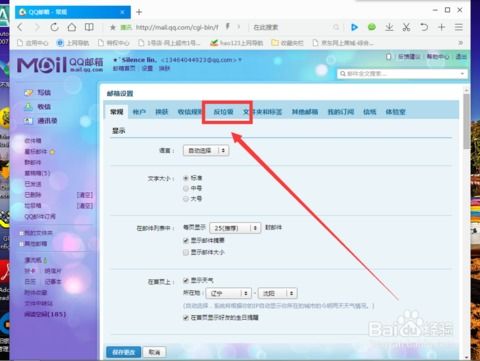Open the browser hamburger menu
This screenshot has height=361, width=480.
459,27
